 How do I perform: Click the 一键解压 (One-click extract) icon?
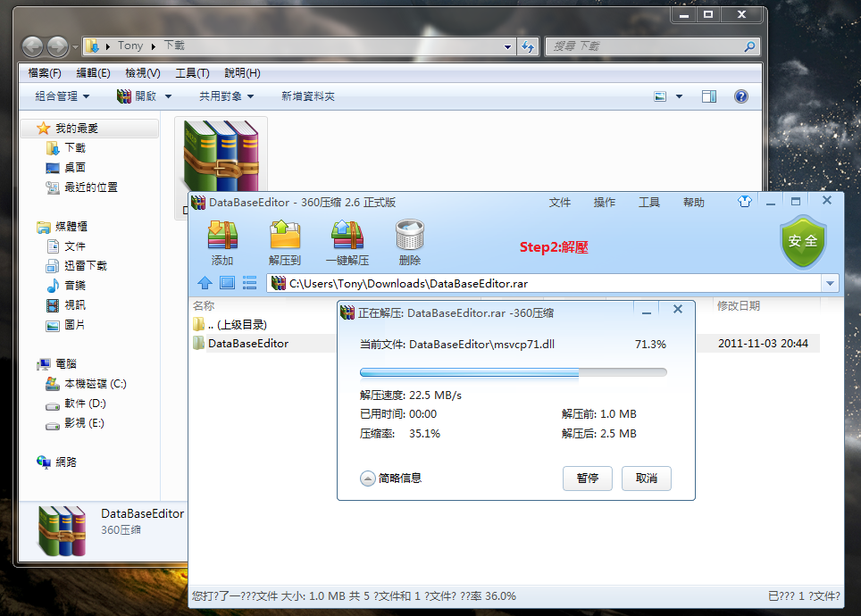tap(347, 242)
